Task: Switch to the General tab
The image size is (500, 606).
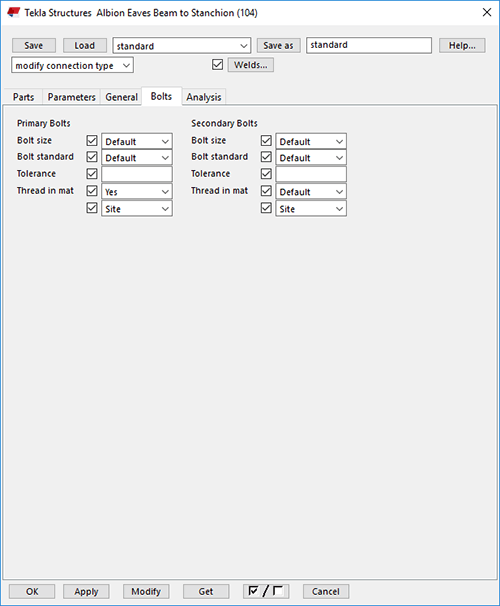Action: [121, 97]
